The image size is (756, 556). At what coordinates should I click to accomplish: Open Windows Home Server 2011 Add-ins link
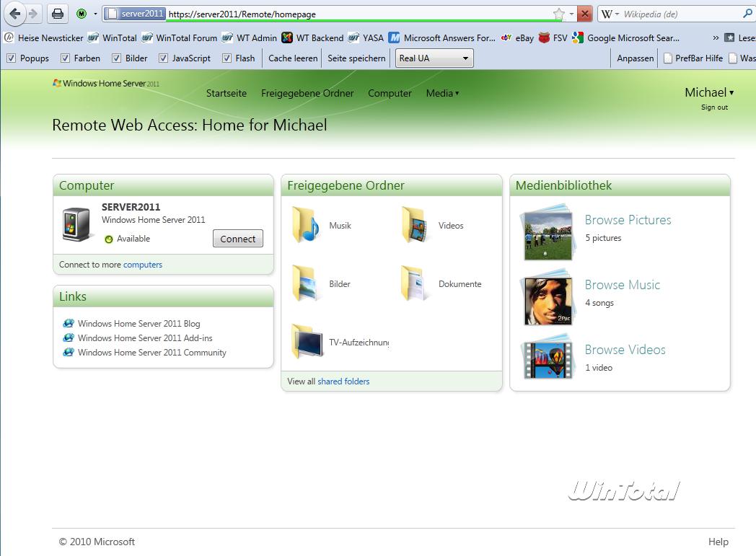(145, 337)
